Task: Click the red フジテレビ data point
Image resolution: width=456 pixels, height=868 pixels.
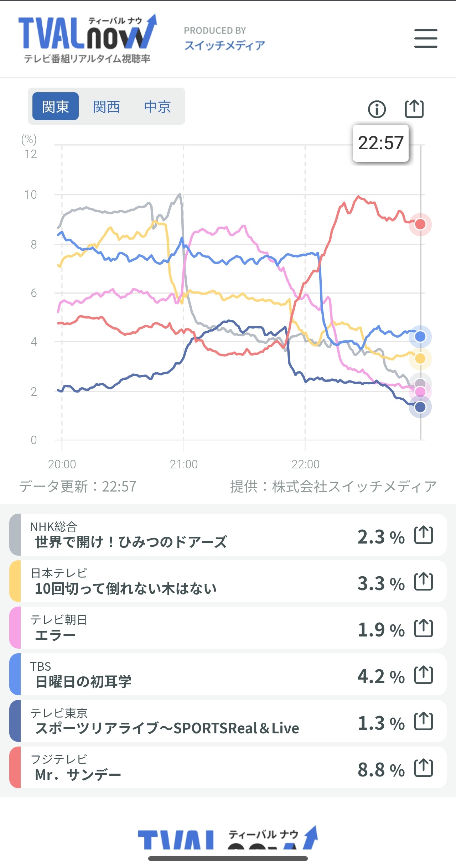Action: (x=420, y=224)
